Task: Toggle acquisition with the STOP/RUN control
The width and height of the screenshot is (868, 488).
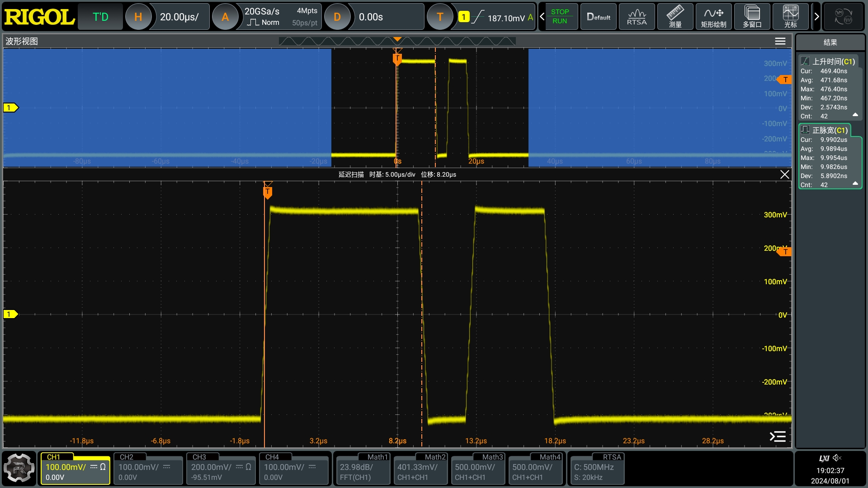Action: click(x=560, y=16)
